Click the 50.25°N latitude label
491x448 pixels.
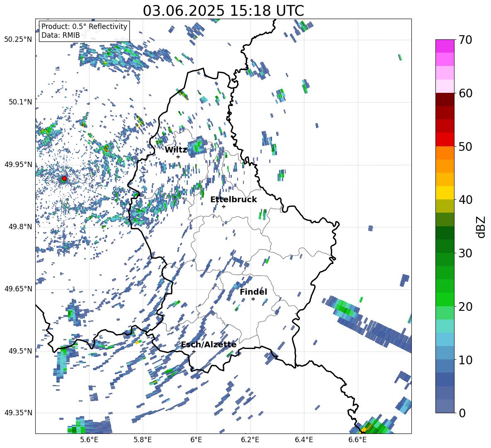[x=18, y=40]
